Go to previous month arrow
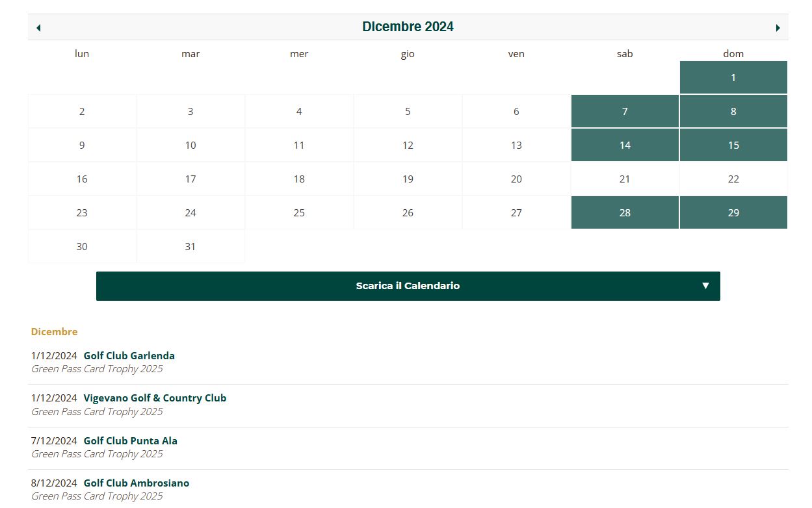This screenshot has width=812, height=508. pyautogui.click(x=38, y=28)
